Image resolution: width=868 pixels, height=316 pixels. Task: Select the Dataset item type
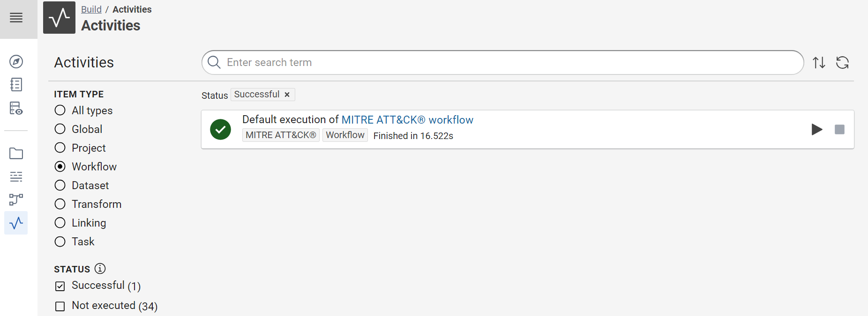coord(60,185)
